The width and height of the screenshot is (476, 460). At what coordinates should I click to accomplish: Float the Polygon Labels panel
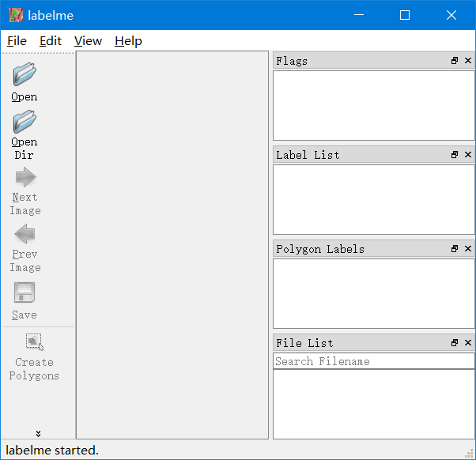(455, 249)
